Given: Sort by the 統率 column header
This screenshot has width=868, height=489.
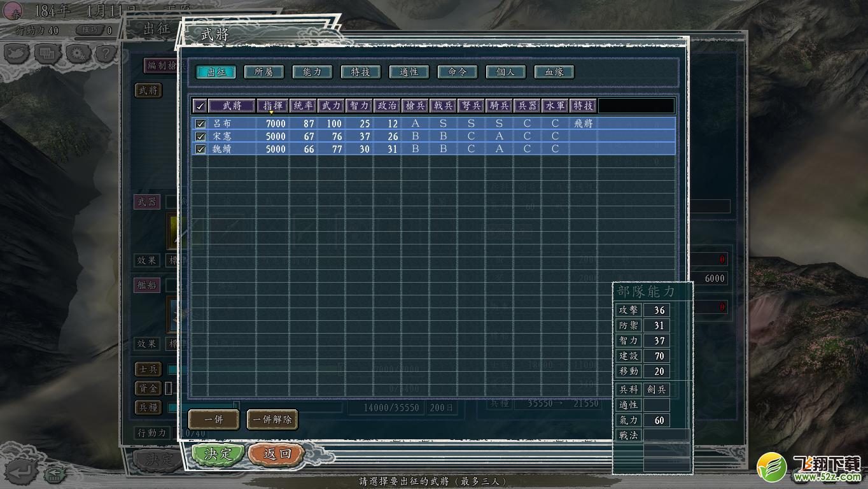Looking at the screenshot, I should pos(303,106).
